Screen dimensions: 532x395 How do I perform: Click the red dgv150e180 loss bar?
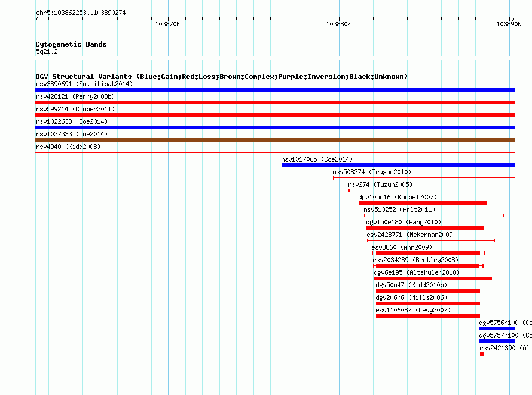pos(425,228)
